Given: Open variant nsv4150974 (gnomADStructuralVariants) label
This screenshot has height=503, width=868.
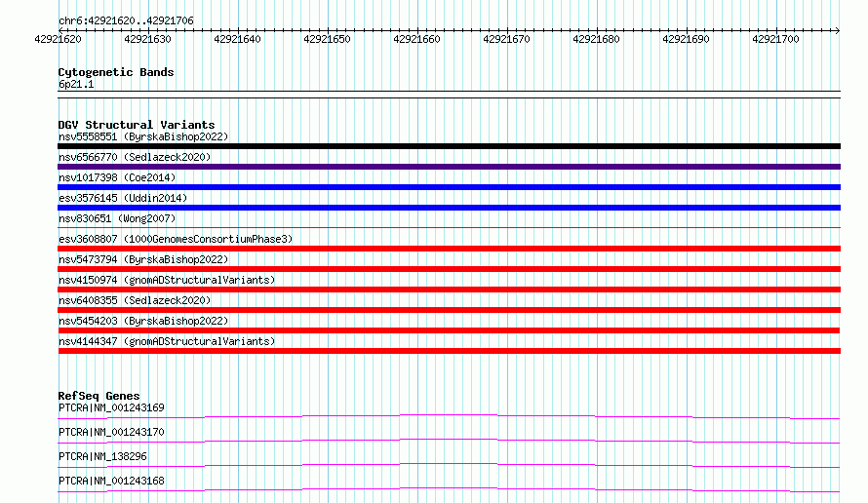Looking at the screenshot, I should pos(167,280).
